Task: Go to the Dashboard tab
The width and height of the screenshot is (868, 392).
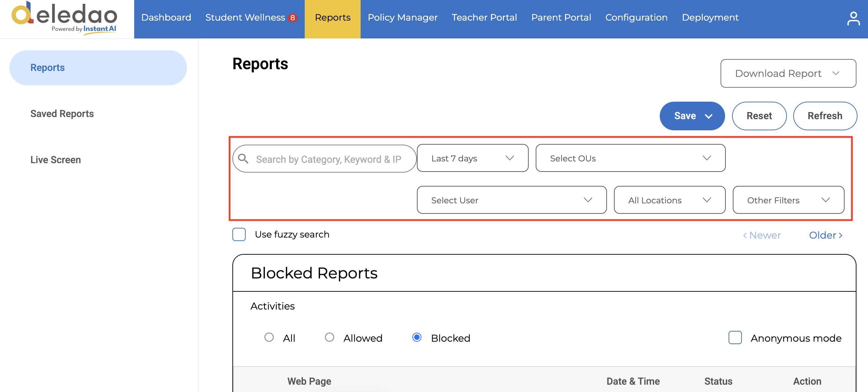Action: [x=166, y=17]
